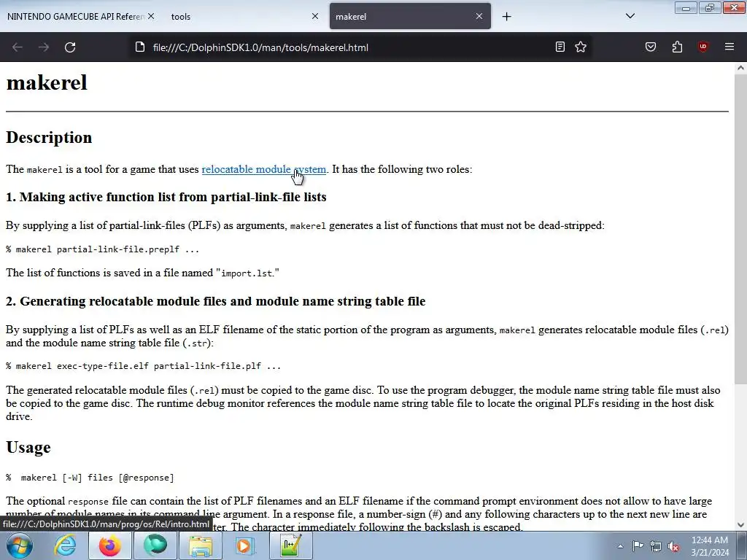Open network status tray icon
747x560 pixels.
pyautogui.click(x=656, y=546)
